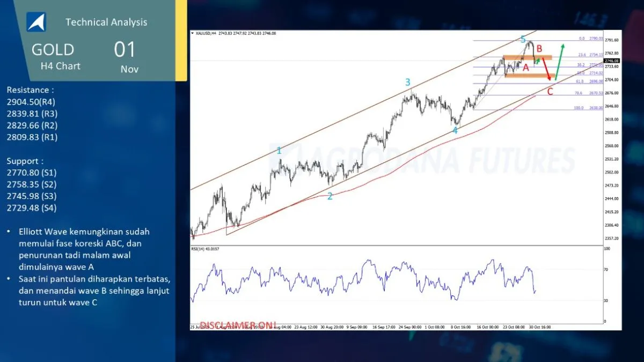Viewport: 644px width, 362px height.
Task: Click the 'Technical Analysis' heading
Action: tap(106, 22)
